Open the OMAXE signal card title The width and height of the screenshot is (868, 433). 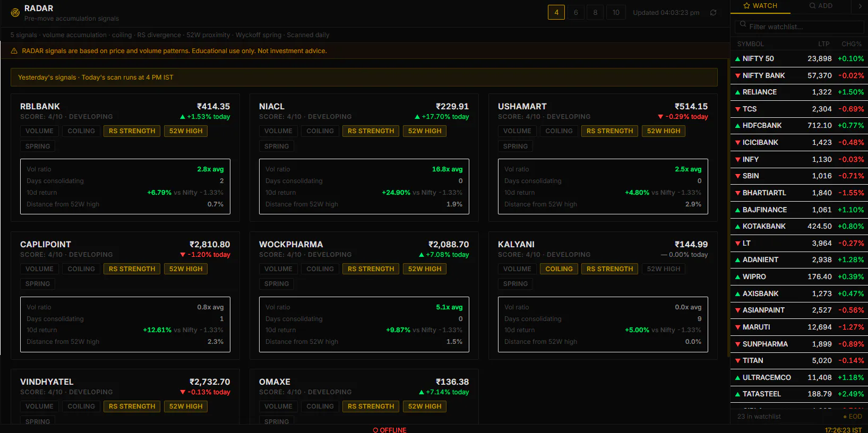click(274, 382)
